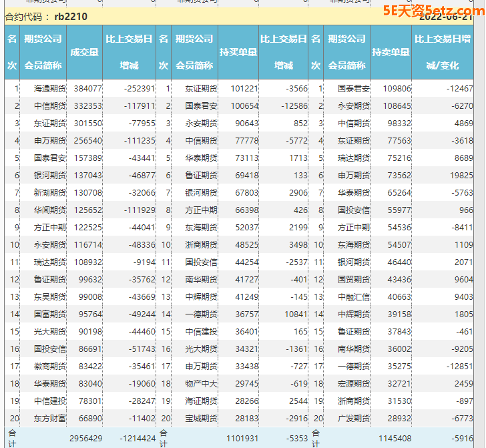
Task: Click volume value 384077
Action: (x=87, y=89)
